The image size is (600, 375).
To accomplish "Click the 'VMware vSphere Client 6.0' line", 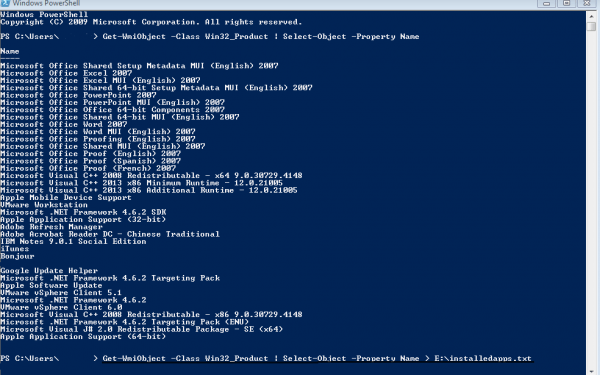I will tap(61, 307).
